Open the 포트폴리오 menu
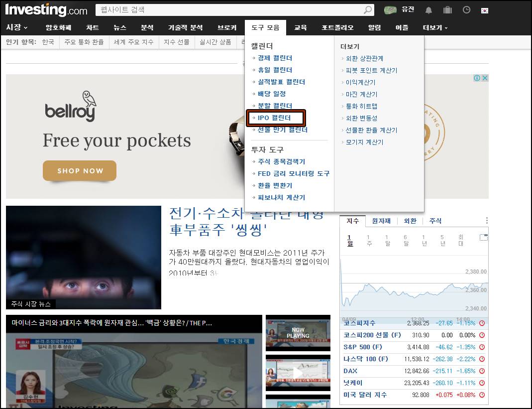Viewport: 532px width, 409px height. (x=337, y=27)
